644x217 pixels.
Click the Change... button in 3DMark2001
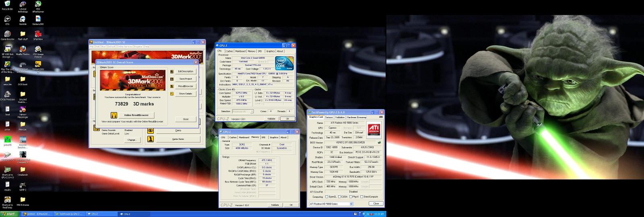tap(132, 140)
